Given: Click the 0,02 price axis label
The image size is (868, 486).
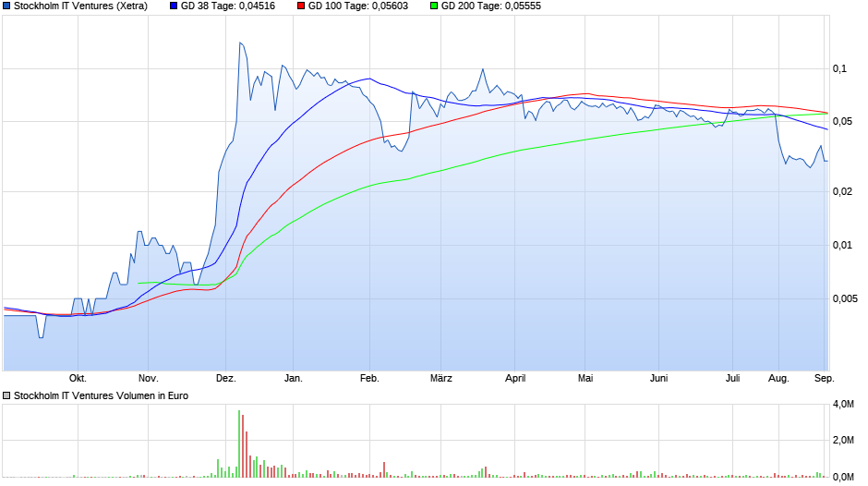Looking at the screenshot, I should point(842,192).
